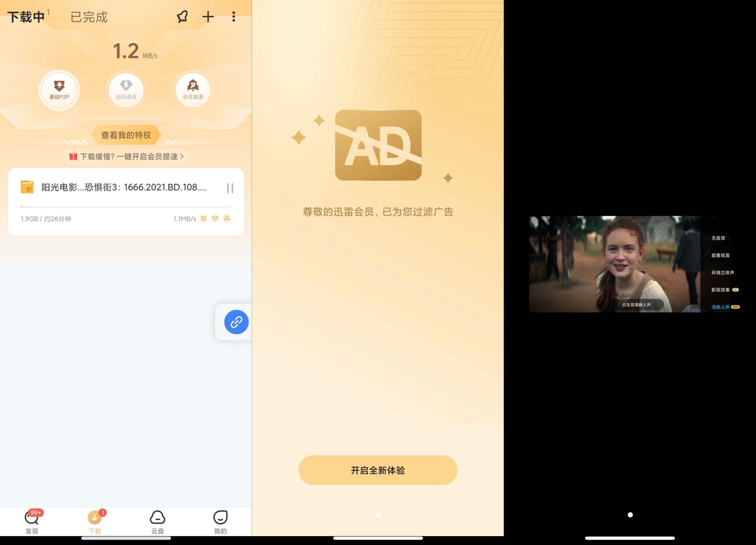Click the plus icon to add download
Viewport: 756px width, 545px height.
click(x=208, y=17)
